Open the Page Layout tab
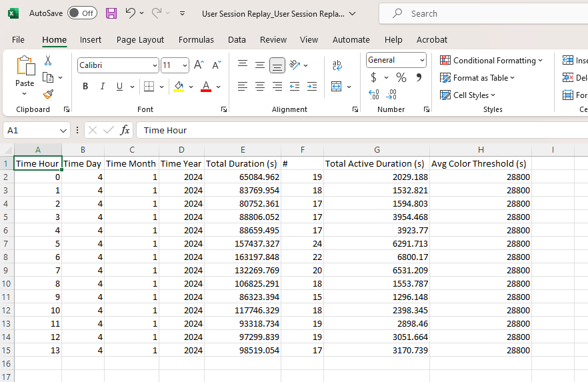588x382 pixels. (x=140, y=40)
